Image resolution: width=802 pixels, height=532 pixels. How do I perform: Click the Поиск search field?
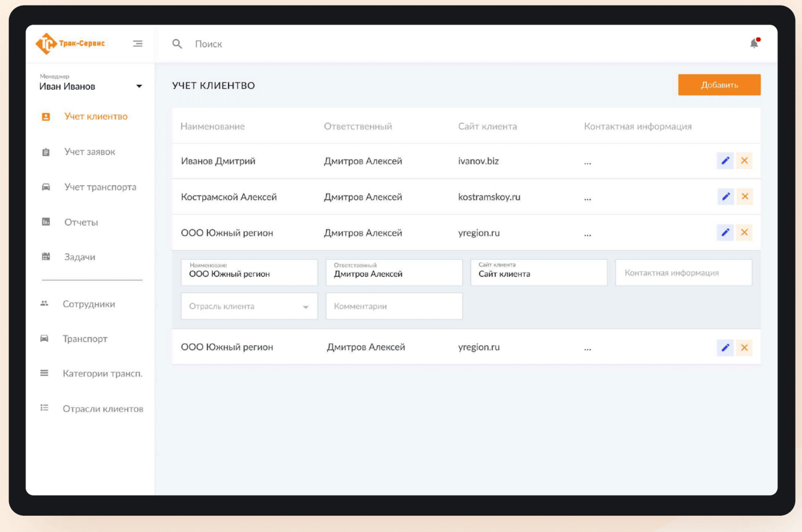click(208, 44)
